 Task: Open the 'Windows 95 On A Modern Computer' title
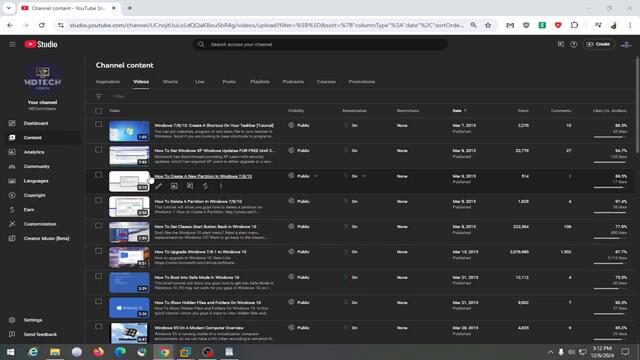[199, 328]
